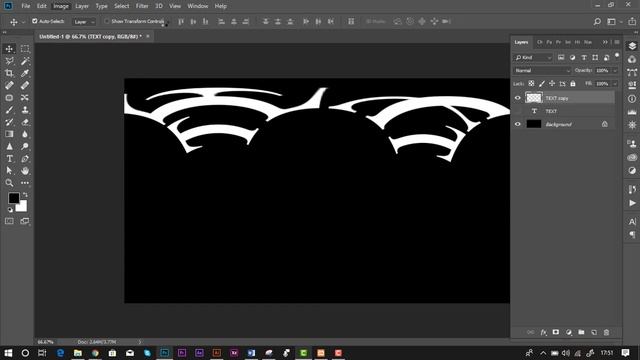This screenshot has width=640, height=360.
Task: Switch to the Layers tab
Action: point(521,42)
